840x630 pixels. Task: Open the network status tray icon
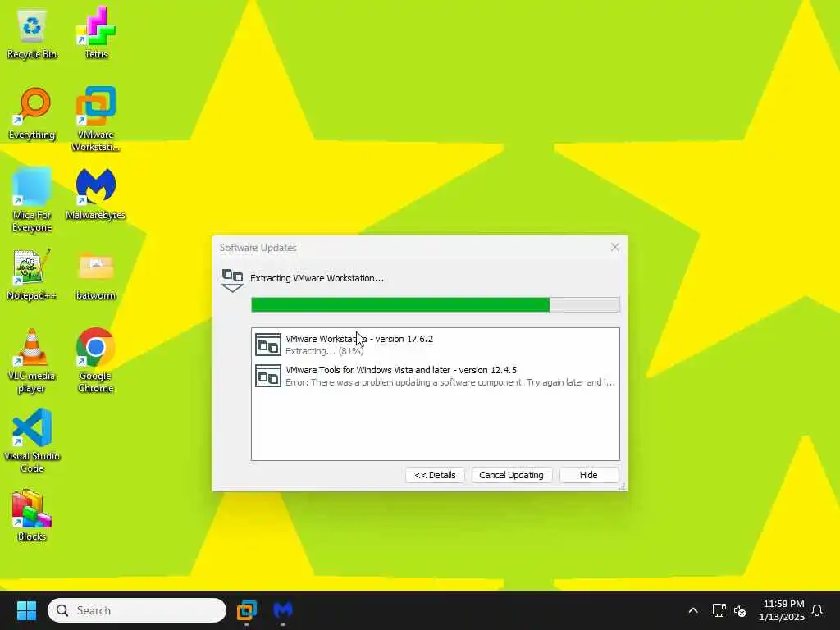pyautogui.click(x=719, y=610)
